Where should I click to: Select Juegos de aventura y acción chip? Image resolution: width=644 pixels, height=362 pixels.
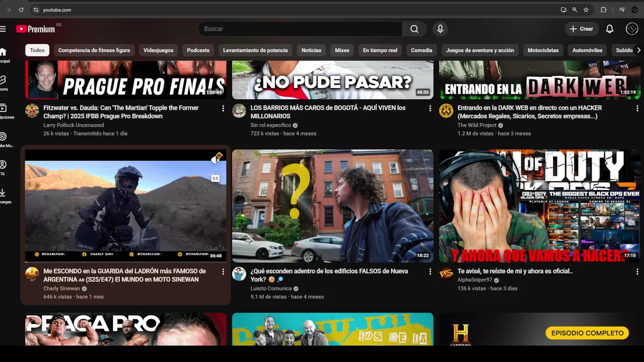[x=480, y=50]
